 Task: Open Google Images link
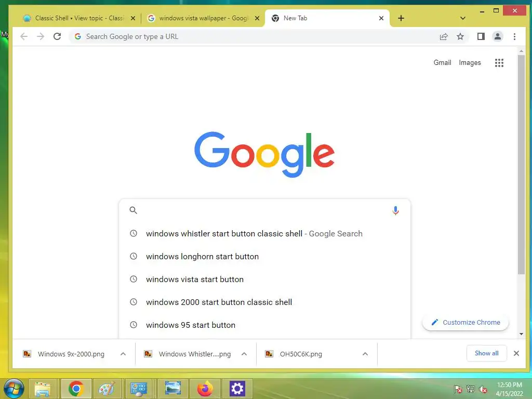point(470,63)
